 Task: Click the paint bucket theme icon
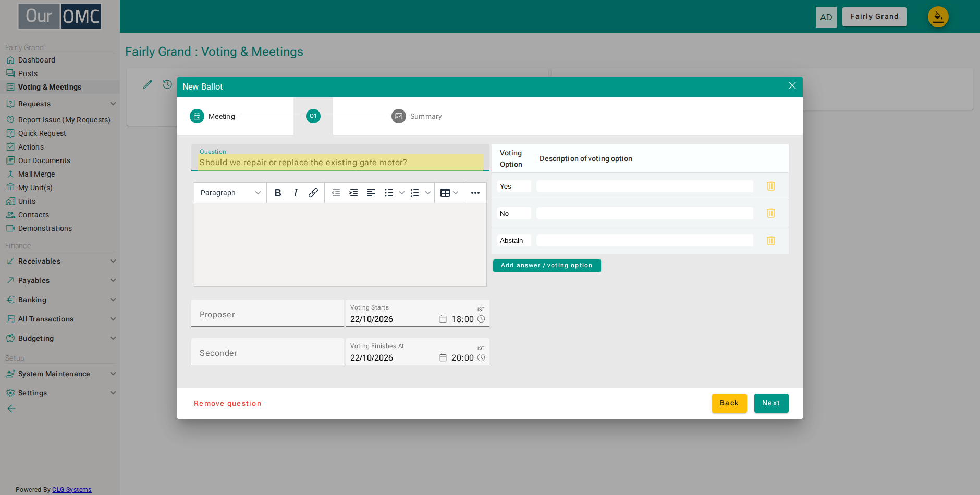[x=938, y=17]
